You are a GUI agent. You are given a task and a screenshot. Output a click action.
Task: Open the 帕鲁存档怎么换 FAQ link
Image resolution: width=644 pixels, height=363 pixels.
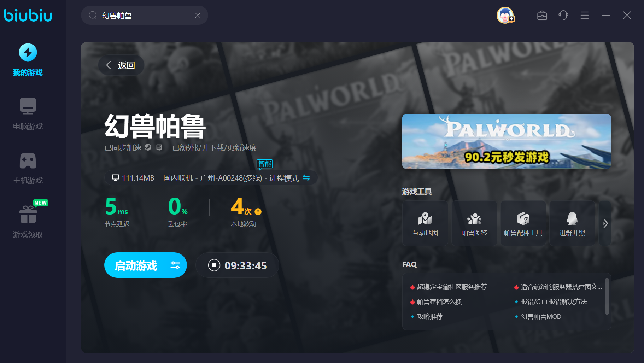click(439, 301)
